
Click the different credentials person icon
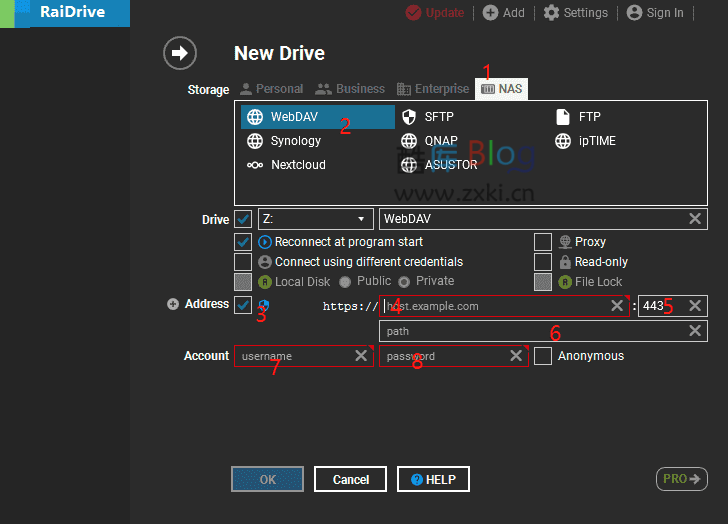pyautogui.click(x=265, y=262)
